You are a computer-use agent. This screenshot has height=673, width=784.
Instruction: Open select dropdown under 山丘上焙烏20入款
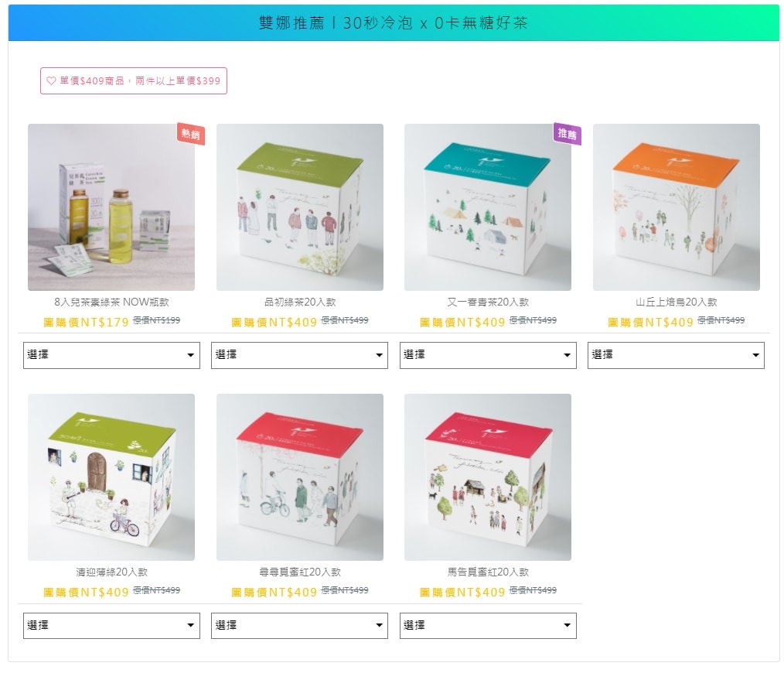[676, 355]
